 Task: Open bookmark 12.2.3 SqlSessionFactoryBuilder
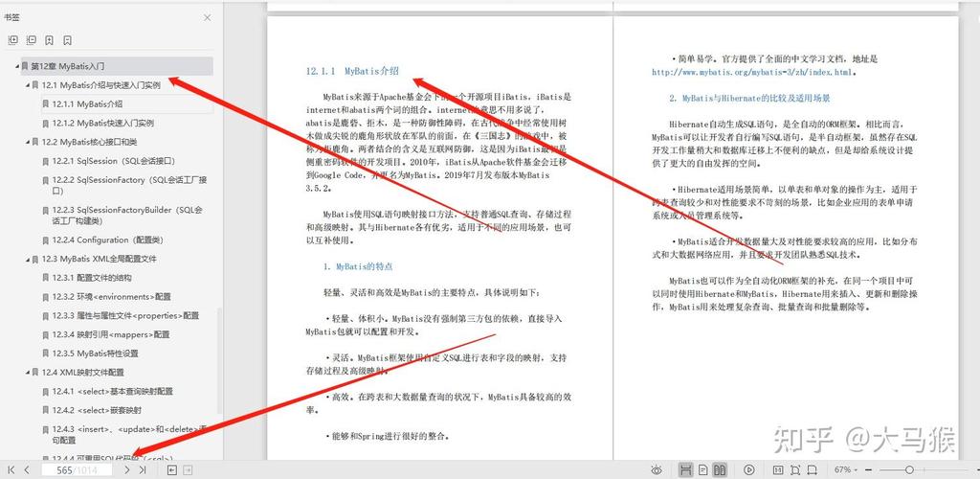click(x=127, y=216)
